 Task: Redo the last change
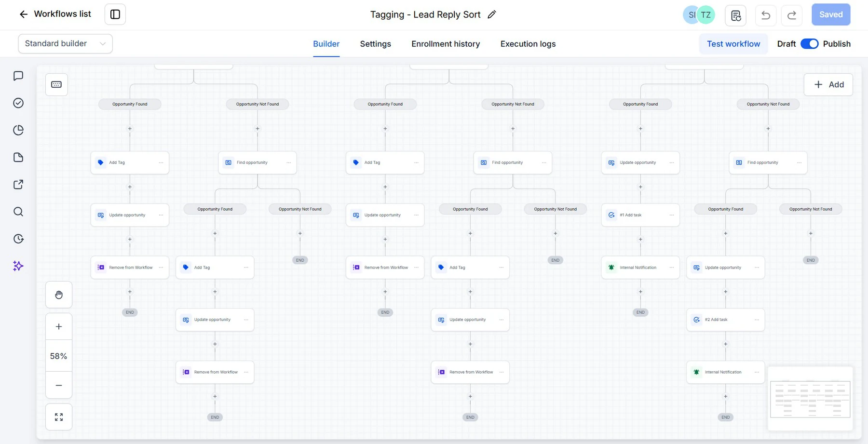click(x=792, y=15)
